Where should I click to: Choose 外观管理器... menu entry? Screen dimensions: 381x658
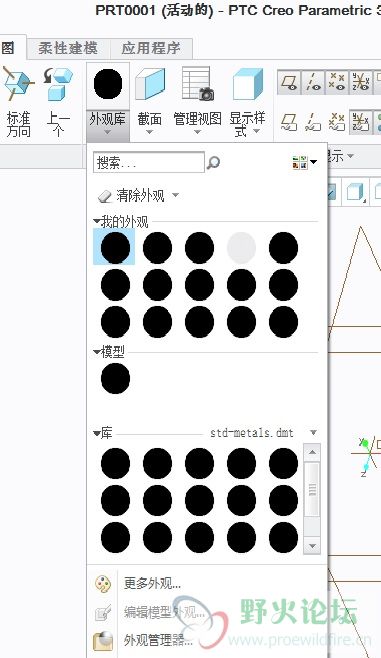158,640
